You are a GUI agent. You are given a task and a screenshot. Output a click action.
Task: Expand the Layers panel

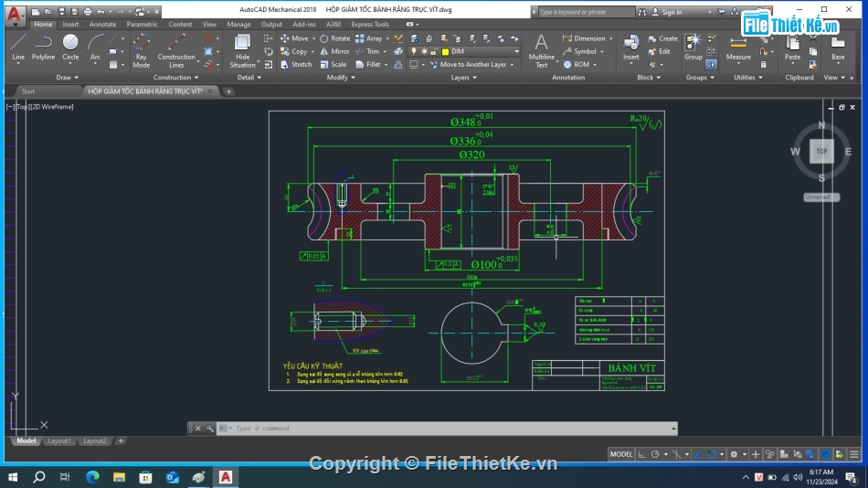click(464, 78)
